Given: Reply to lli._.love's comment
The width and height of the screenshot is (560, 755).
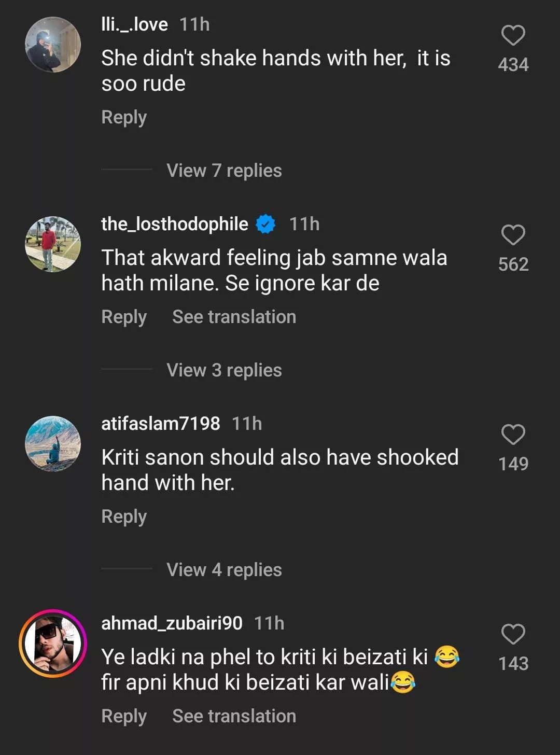Looking at the screenshot, I should coord(124,117).
